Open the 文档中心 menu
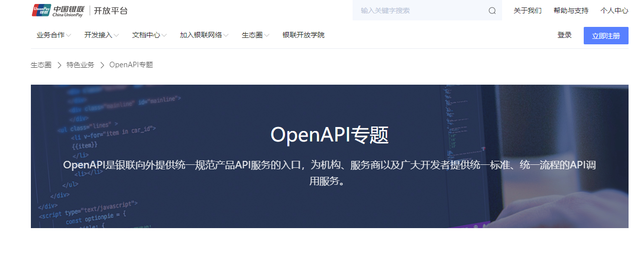 coord(146,35)
